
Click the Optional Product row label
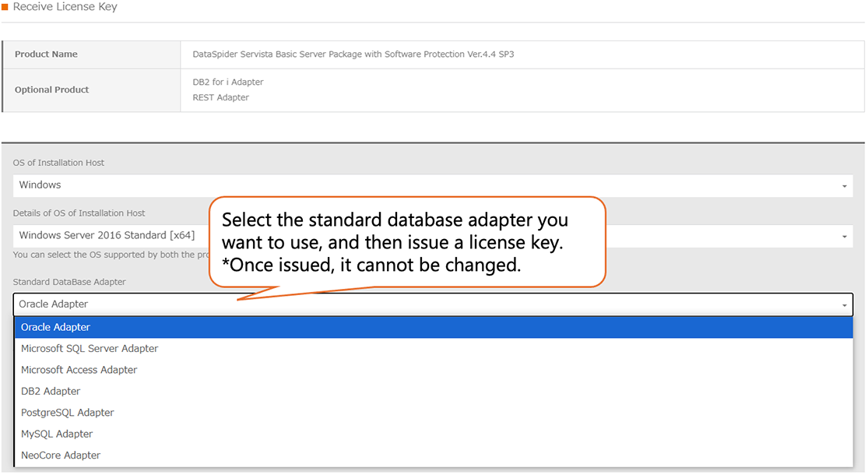pyautogui.click(x=51, y=89)
